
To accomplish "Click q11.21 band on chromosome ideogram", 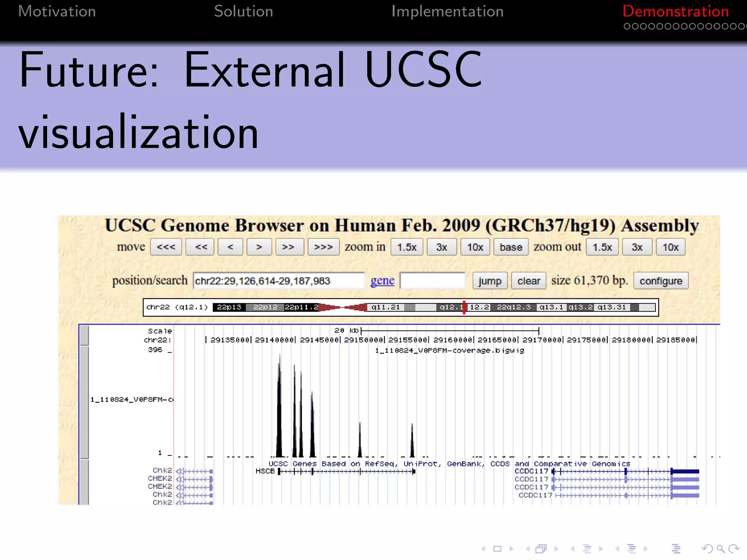I will pos(386,307).
